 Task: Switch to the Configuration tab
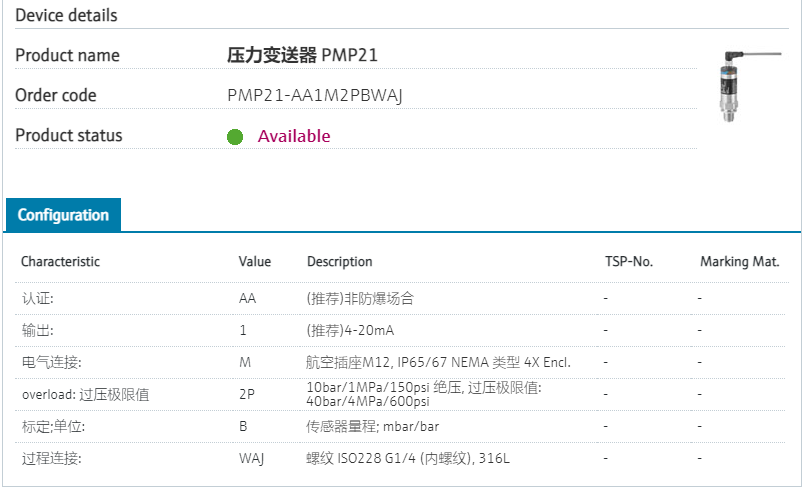[x=63, y=215]
